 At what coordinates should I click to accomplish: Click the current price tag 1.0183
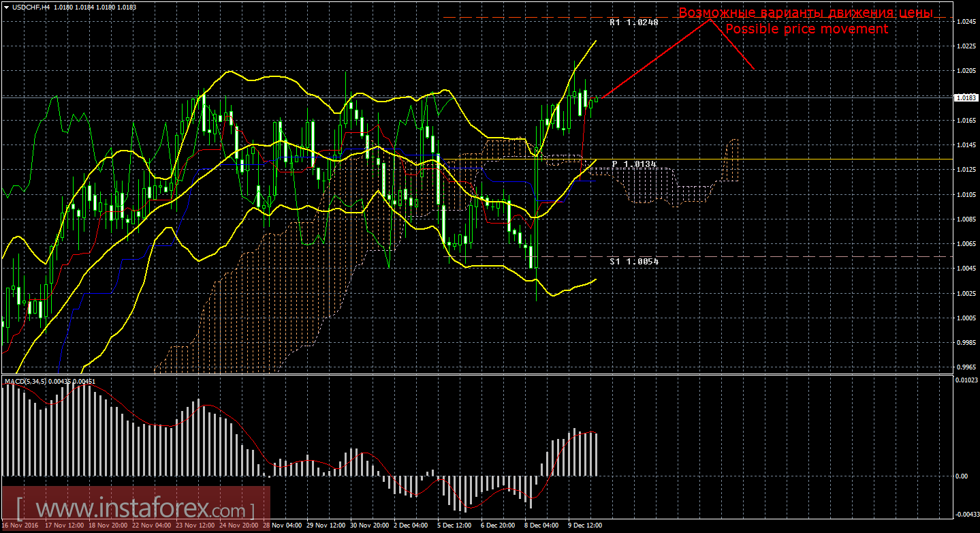click(966, 97)
